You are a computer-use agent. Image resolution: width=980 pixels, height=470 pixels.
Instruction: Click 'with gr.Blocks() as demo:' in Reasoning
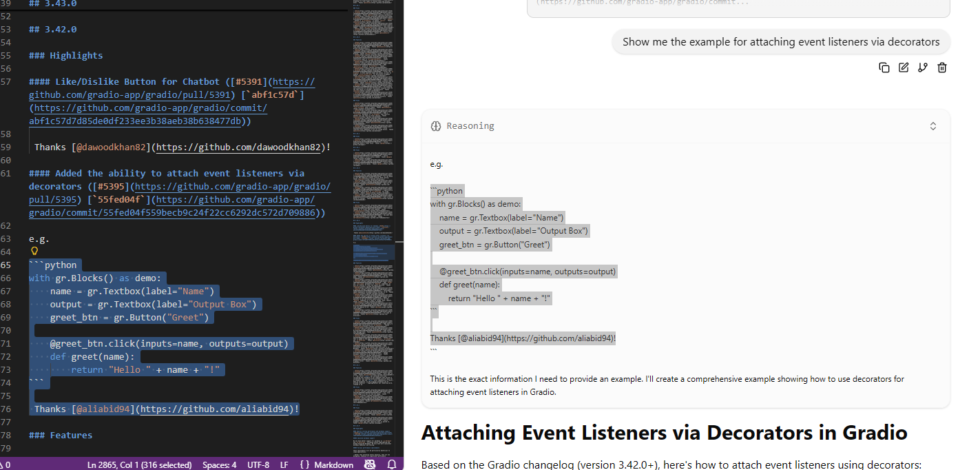[x=476, y=204]
